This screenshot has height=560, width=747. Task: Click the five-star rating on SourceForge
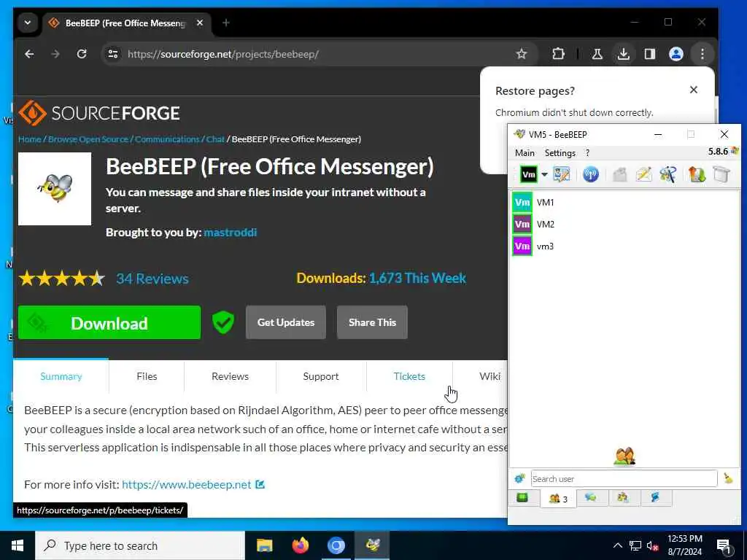coord(62,278)
